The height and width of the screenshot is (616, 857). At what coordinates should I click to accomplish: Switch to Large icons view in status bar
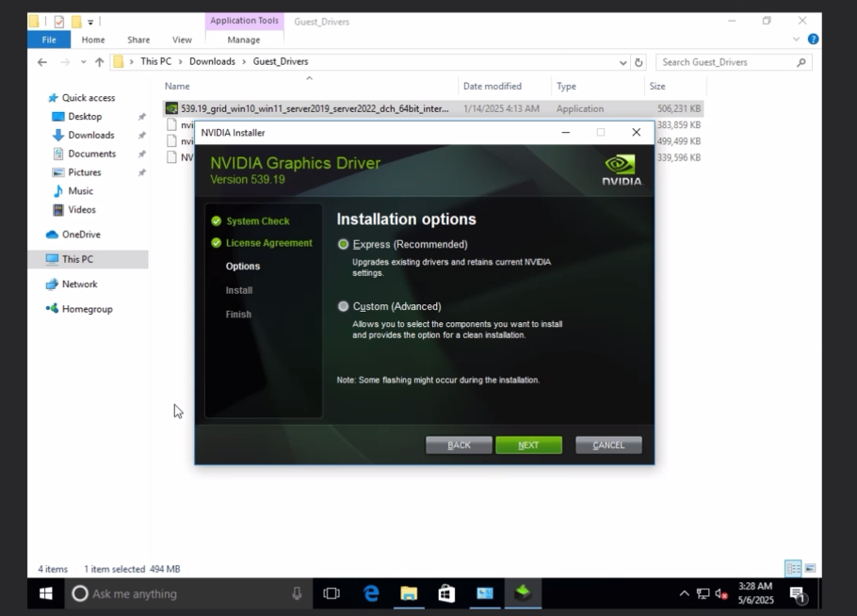(810, 569)
